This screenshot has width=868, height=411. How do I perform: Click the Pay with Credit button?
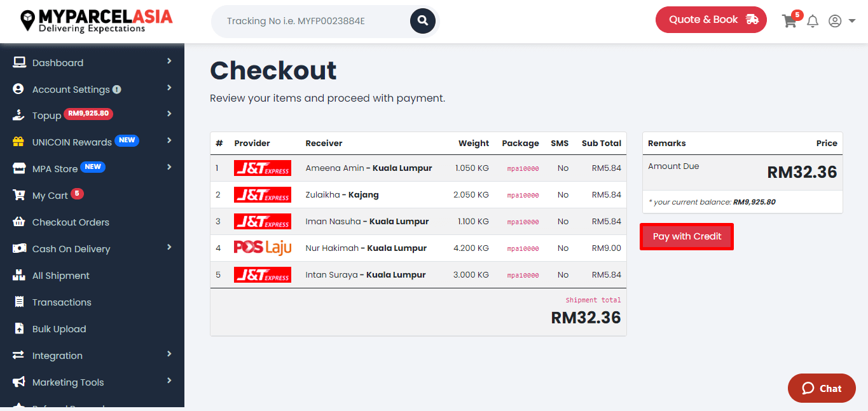pyautogui.click(x=687, y=236)
